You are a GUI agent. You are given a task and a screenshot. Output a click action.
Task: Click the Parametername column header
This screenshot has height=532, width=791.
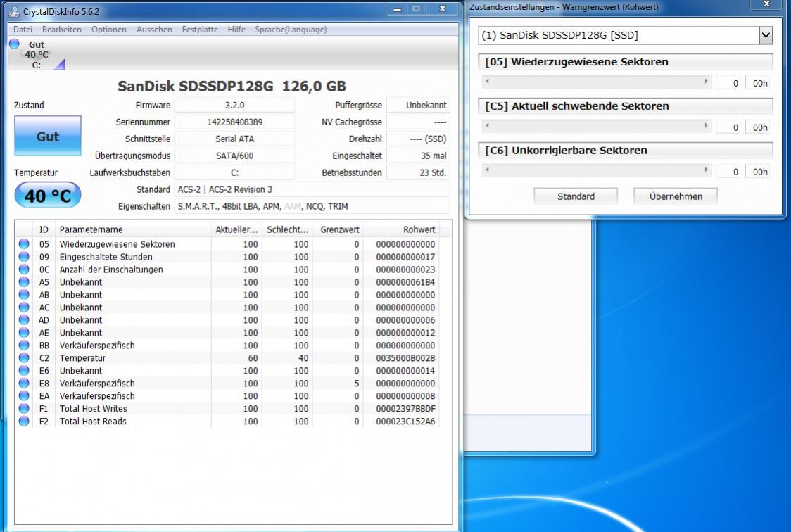click(x=133, y=229)
